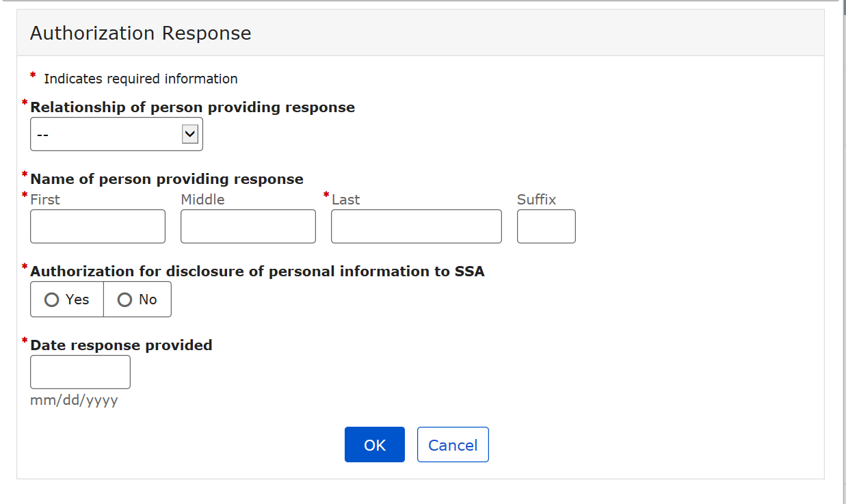Click 'Authorization for disclosure' label text
This screenshot has width=846, height=504.
coord(257,271)
